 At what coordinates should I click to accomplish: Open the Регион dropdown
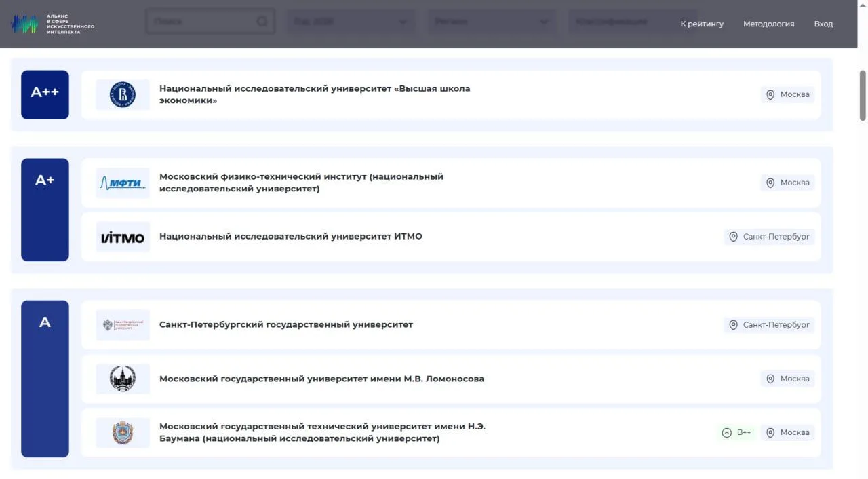[x=492, y=22]
